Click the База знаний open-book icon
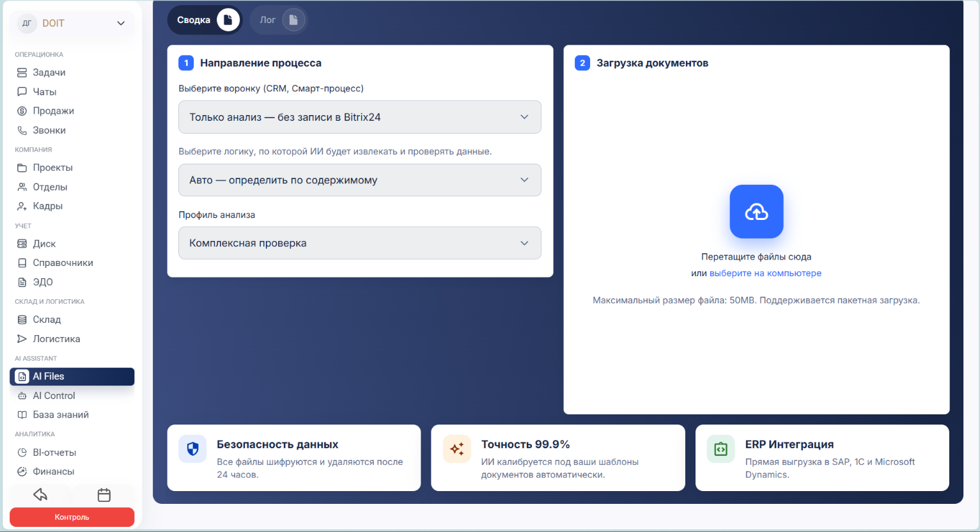980x532 pixels. coord(22,415)
